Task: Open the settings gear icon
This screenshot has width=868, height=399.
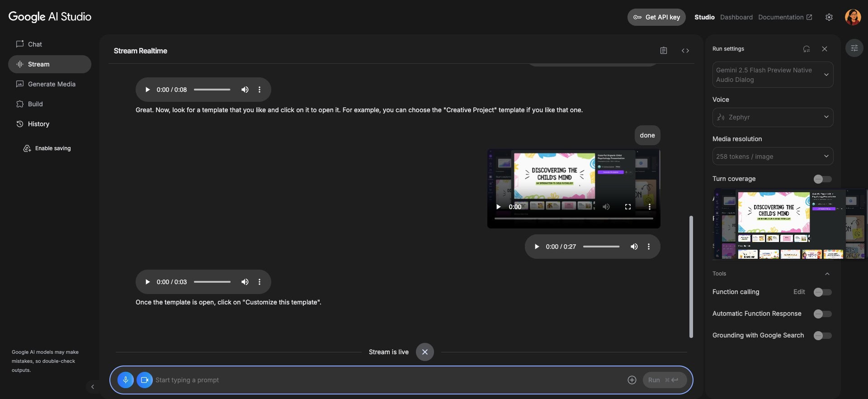Action: (829, 17)
